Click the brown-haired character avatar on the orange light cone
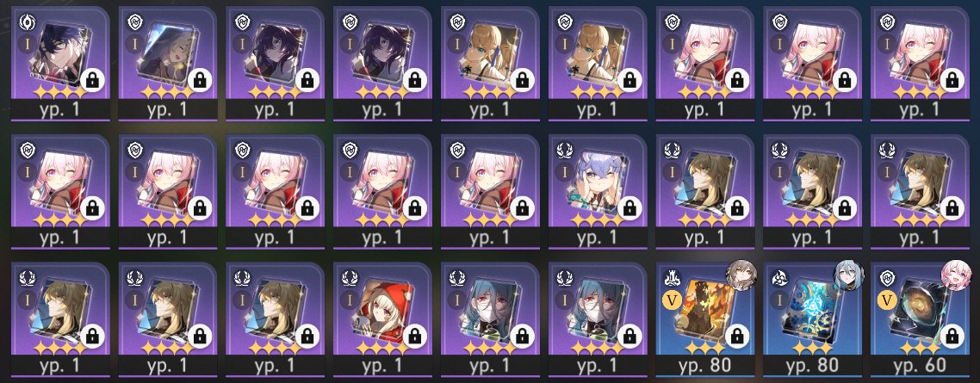980x383 pixels. click(741, 275)
